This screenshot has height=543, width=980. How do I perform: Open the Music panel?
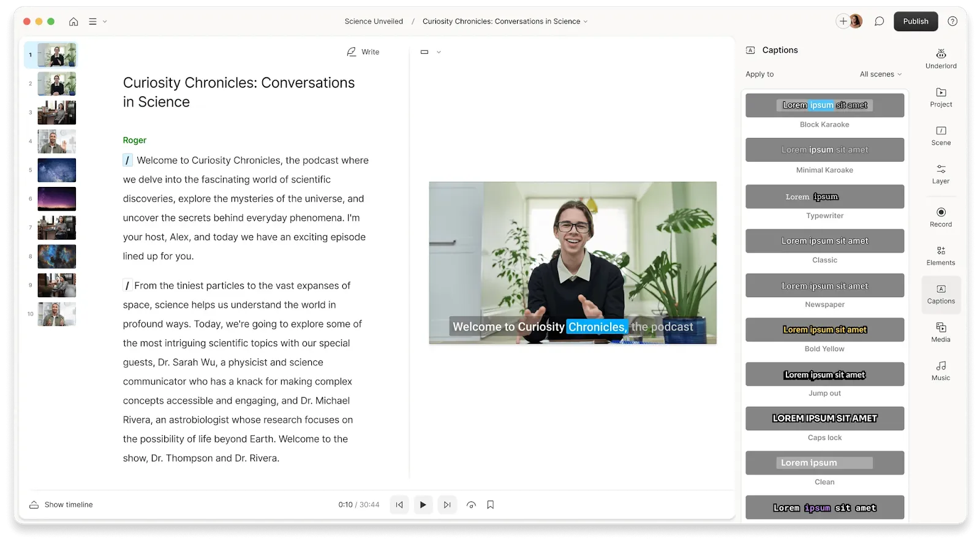point(941,371)
